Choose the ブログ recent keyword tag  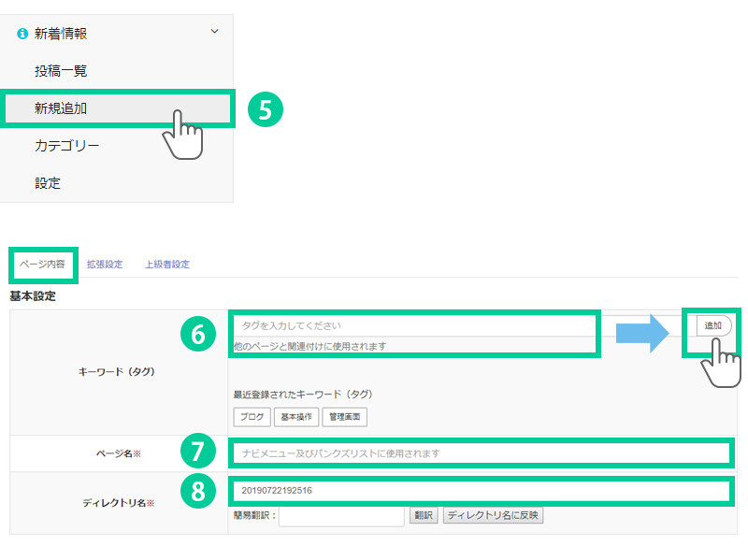pyautogui.click(x=252, y=417)
